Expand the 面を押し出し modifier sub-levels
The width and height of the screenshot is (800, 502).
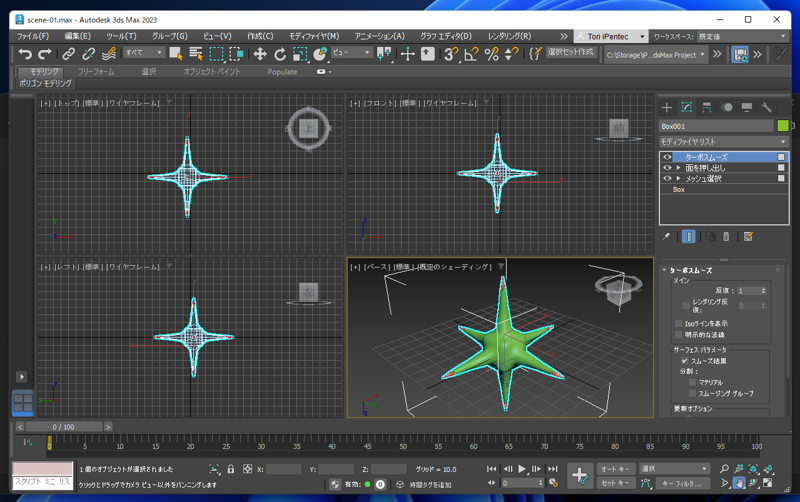[679, 167]
